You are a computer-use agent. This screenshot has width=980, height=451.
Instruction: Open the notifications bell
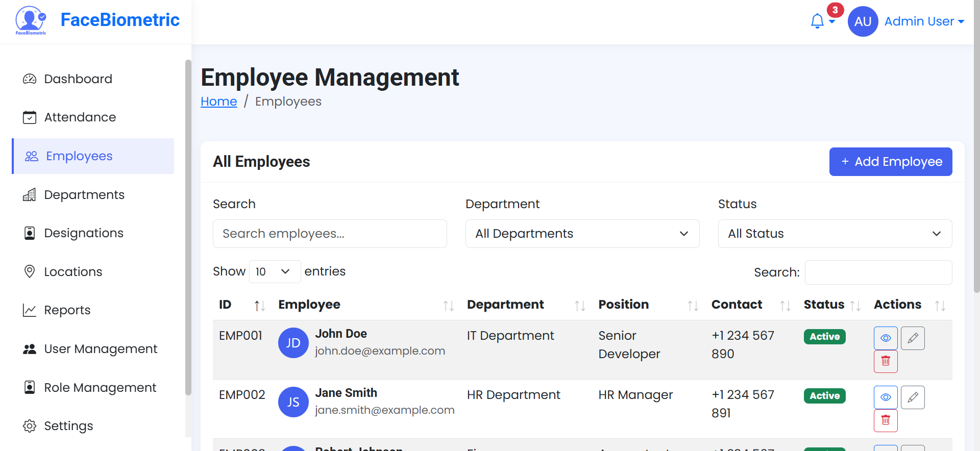(817, 21)
